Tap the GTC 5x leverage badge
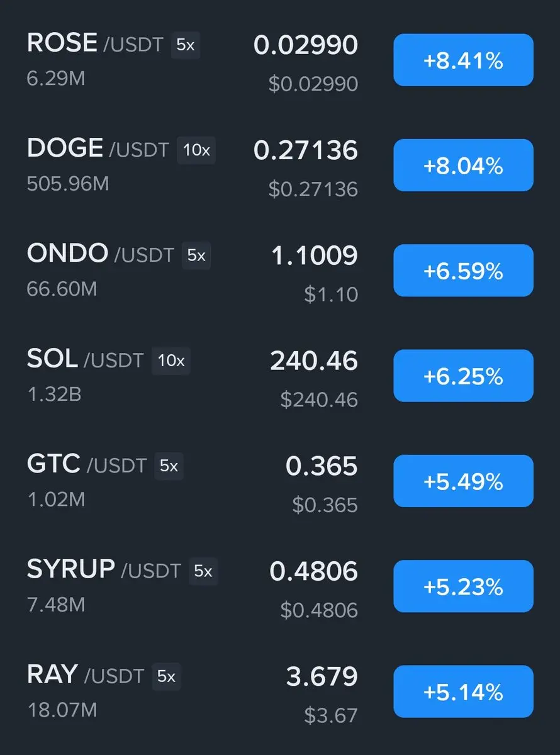Image resolution: width=560 pixels, height=755 pixels. (169, 466)
